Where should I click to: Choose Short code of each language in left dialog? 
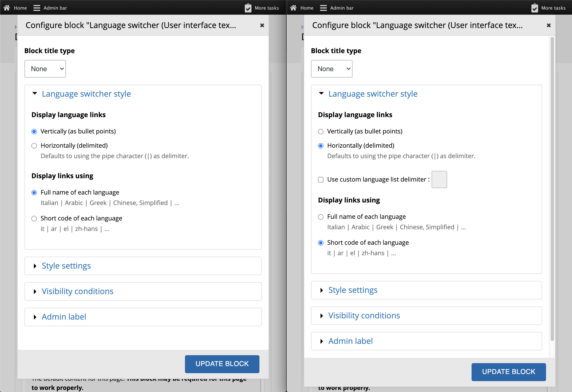point(34,219)
